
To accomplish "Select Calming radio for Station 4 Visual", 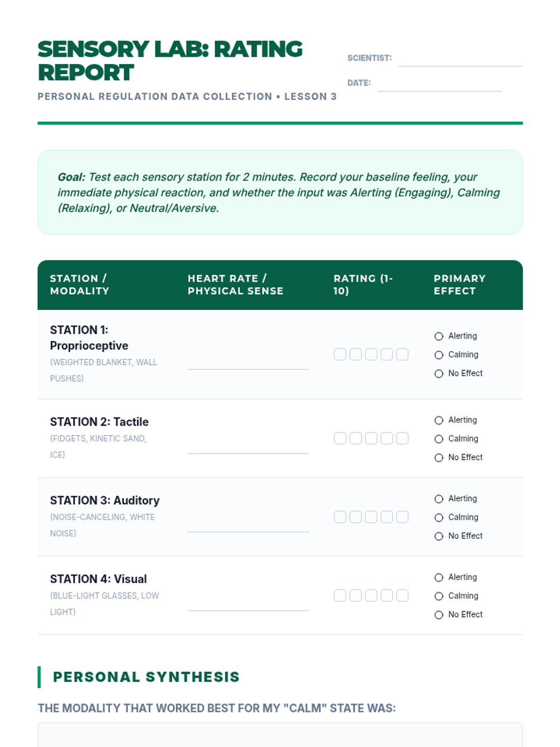I will (439, 596).
